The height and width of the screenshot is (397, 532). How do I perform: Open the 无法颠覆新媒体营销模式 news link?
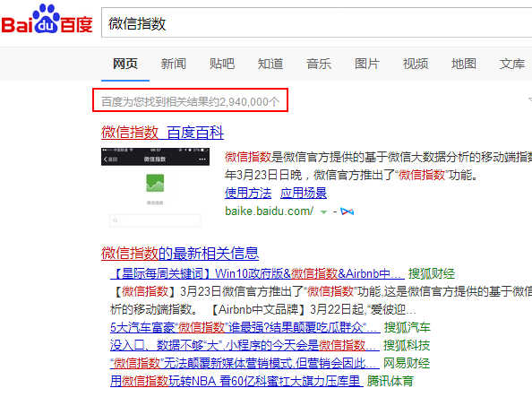tap(245, 363)
